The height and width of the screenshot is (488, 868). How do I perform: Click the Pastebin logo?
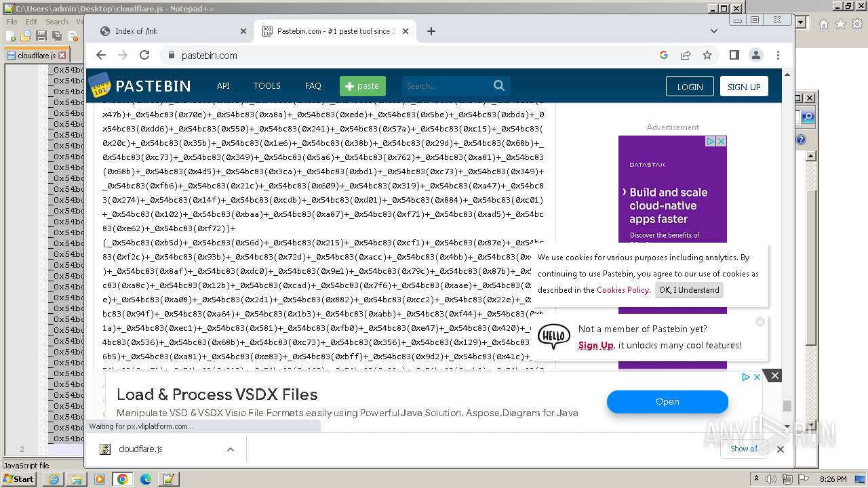(140, 85)
